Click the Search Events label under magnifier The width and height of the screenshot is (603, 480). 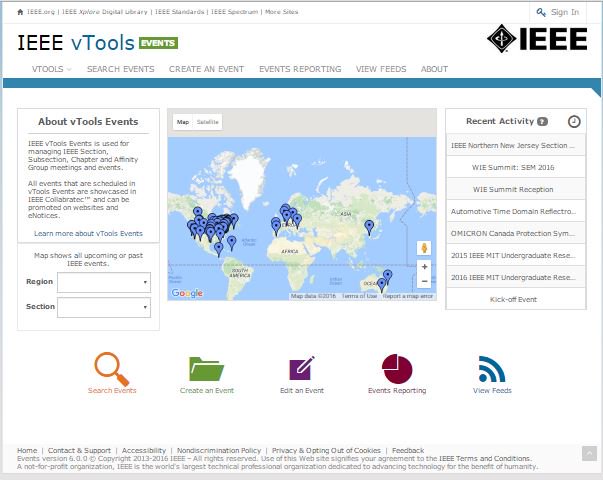click(112, 390)
